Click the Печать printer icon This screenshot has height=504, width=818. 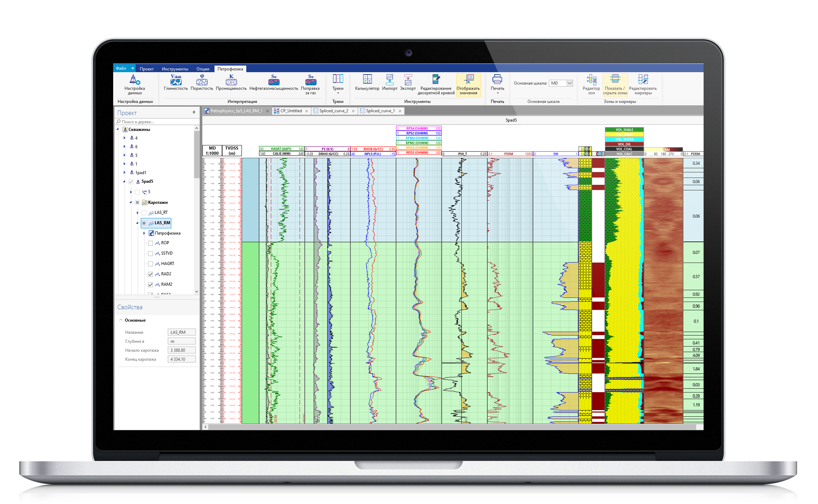[x=497, y=79]
